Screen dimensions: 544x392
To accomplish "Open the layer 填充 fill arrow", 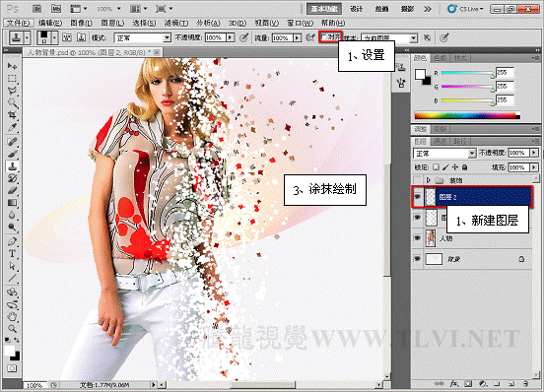I will point(534,167).
